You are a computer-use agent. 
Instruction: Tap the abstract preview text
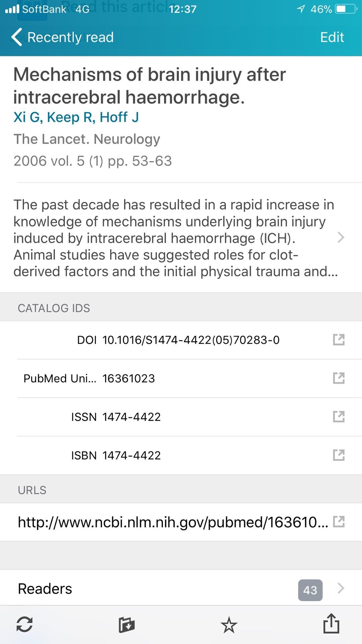coord(174,238)
